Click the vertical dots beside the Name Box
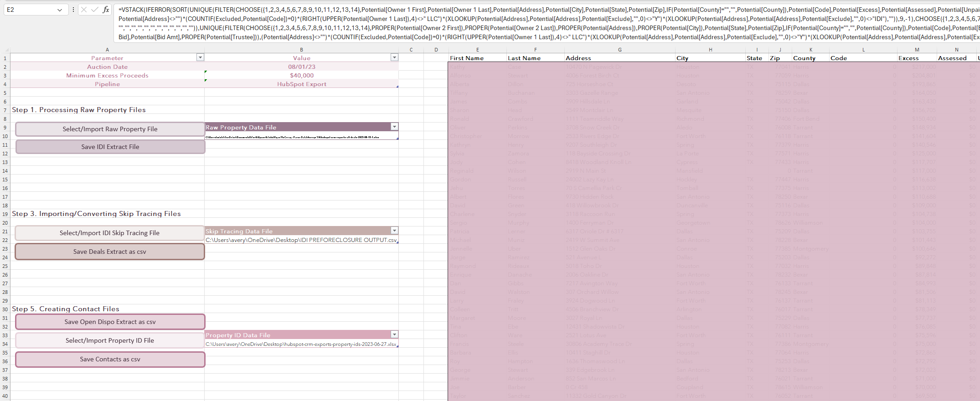The width and height of the screenshot is (980, 401). pyautogui.click(x=73, y=10)
